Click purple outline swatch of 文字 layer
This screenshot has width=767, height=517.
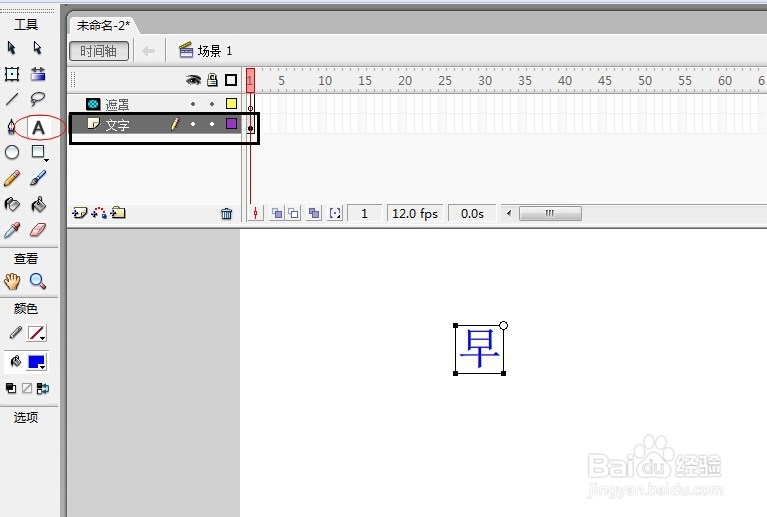(x=231, y=123)
